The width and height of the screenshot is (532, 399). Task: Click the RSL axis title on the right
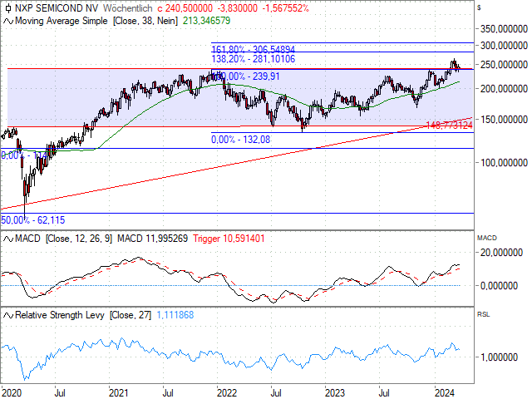pyautogui.click(x=484, y=314)
